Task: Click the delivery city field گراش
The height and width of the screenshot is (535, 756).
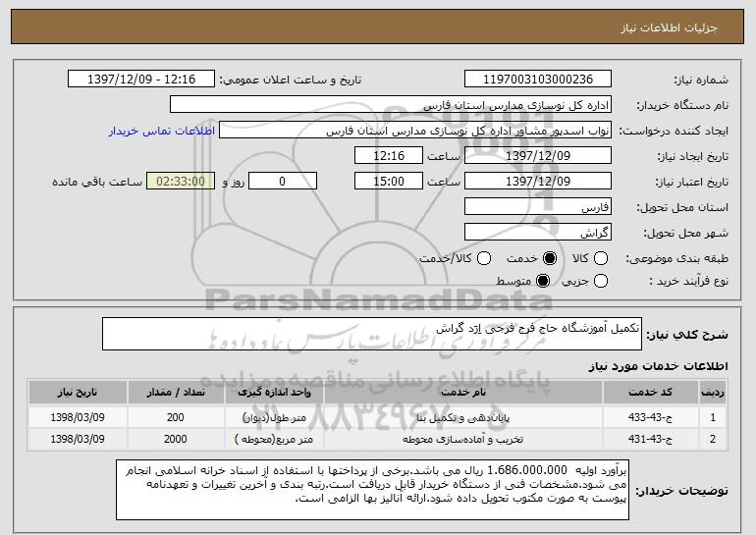Action: [538, 233]
